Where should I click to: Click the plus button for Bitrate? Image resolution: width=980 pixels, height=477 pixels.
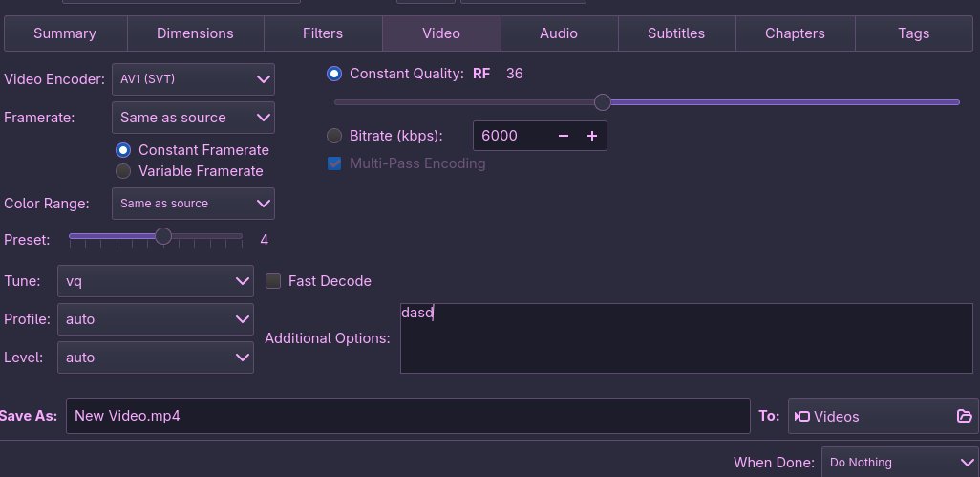coord(592,136)
